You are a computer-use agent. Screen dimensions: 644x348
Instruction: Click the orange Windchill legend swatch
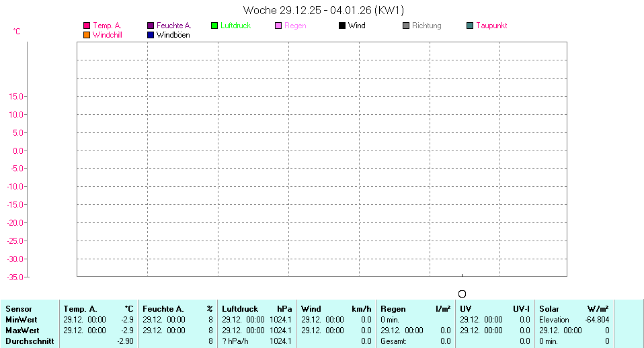(87, 35)
